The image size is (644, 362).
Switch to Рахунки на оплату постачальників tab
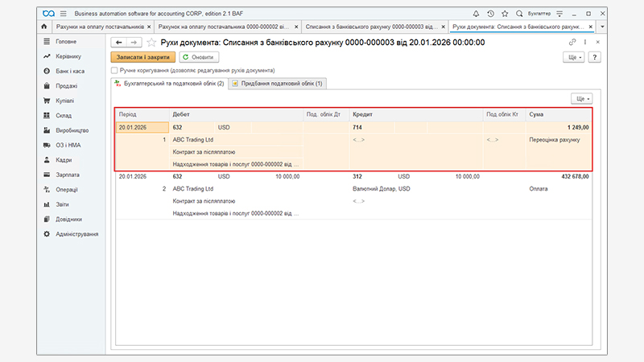point(95,27)
